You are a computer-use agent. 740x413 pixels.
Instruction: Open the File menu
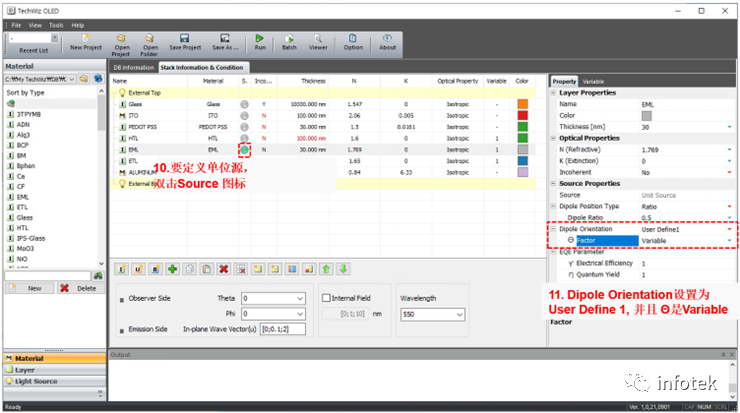[16, 25]
